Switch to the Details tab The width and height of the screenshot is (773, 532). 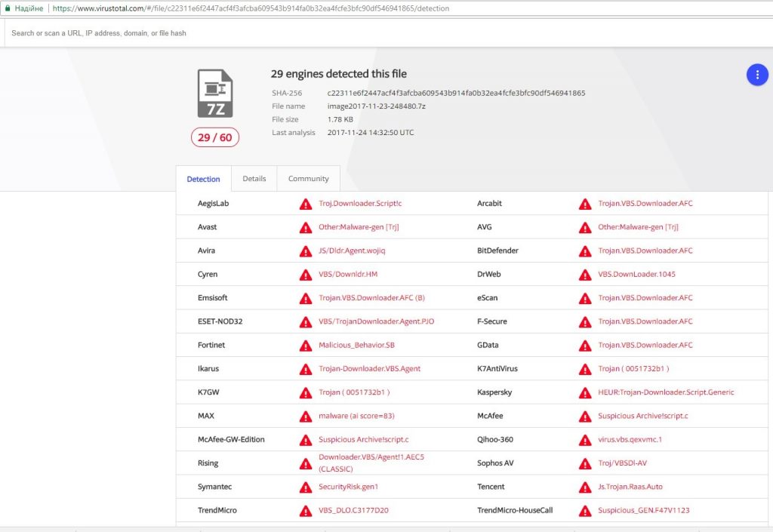point(254,179)
